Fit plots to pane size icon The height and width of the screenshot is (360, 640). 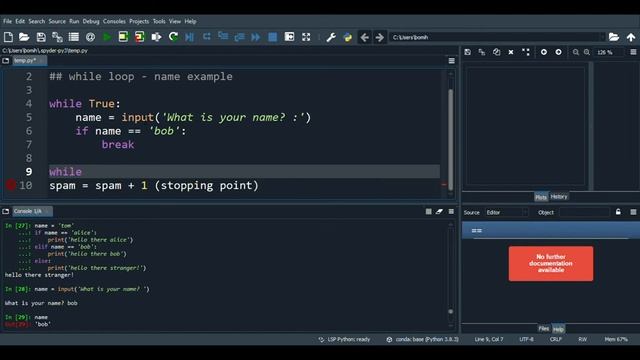pyautogui.click(x=526, y=52)
